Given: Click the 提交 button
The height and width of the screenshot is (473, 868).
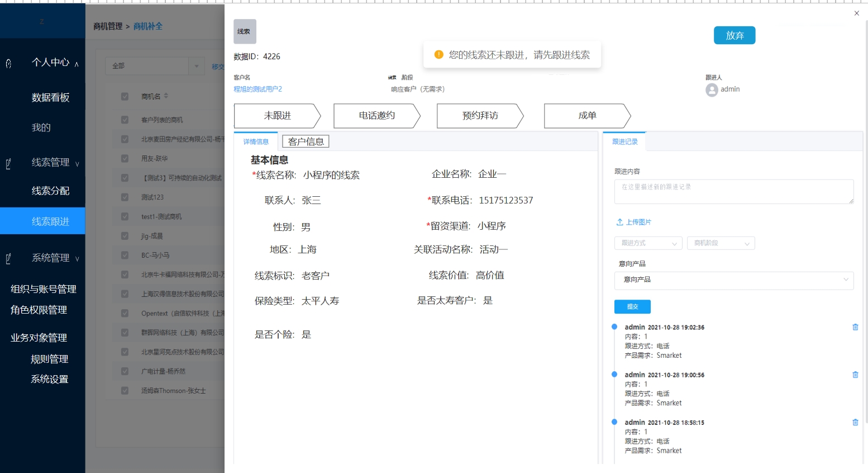Looking at the screenshot, I should tap(632, 306).
